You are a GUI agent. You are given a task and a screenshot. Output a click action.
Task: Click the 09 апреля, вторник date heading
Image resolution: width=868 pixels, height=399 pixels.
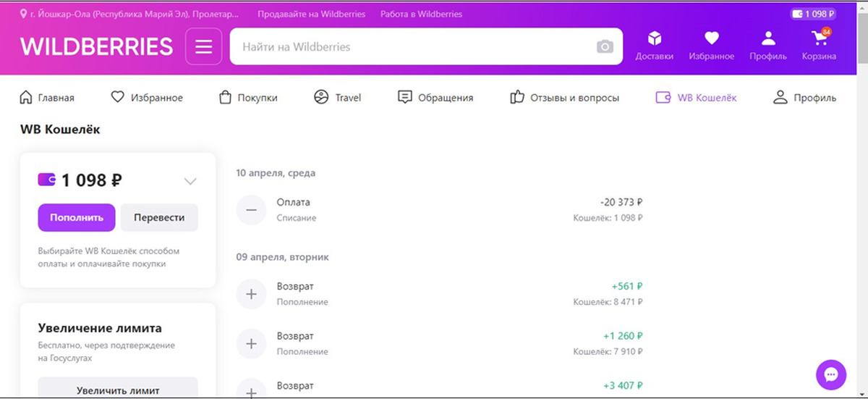[283, 257]
